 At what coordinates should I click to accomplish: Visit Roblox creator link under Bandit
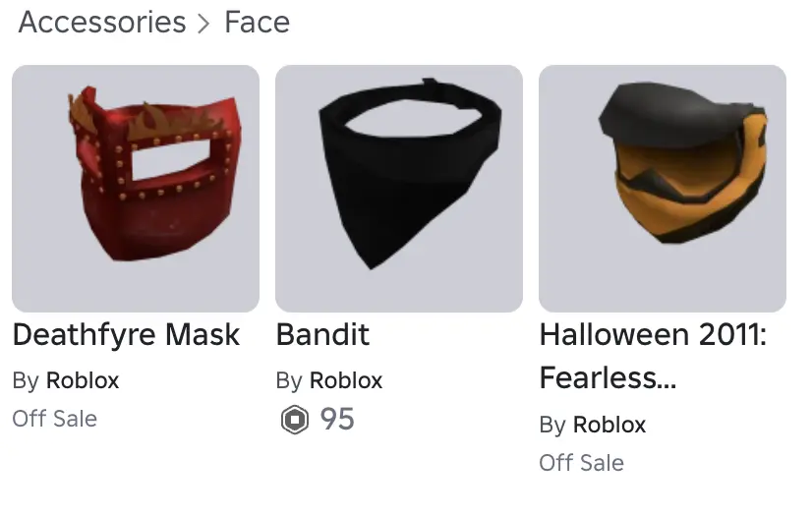point(346,380)
